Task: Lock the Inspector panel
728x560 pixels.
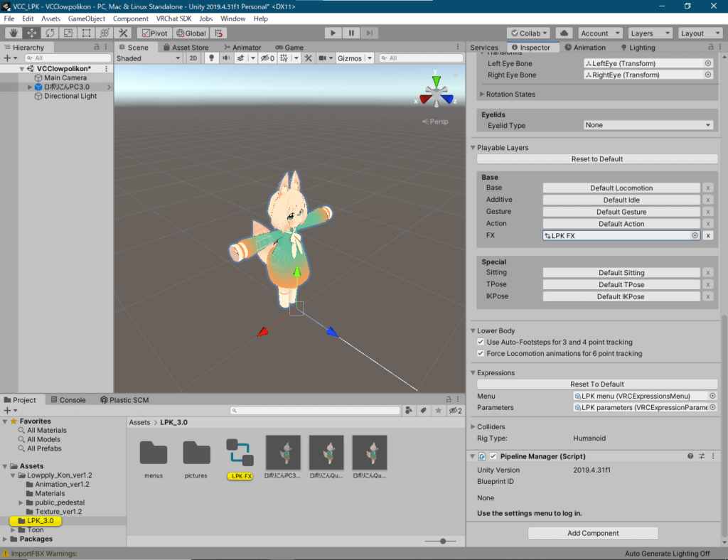Action: 710,47
